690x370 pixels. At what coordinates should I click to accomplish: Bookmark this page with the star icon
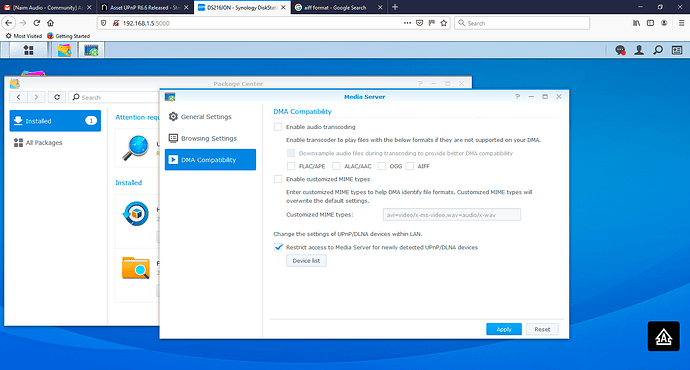tap(444, 23)
